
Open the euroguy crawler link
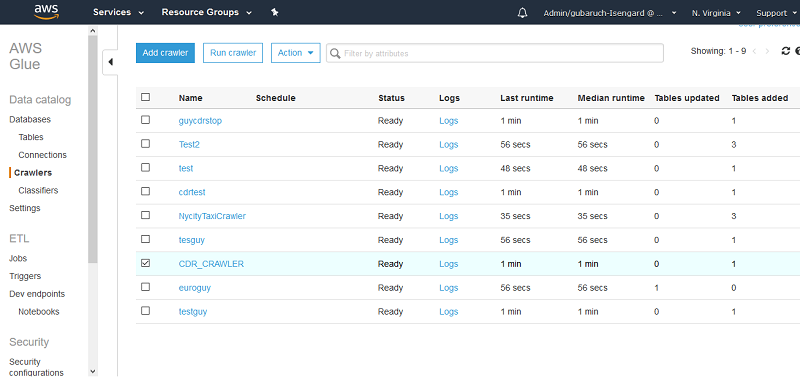[x=195, y=288]
